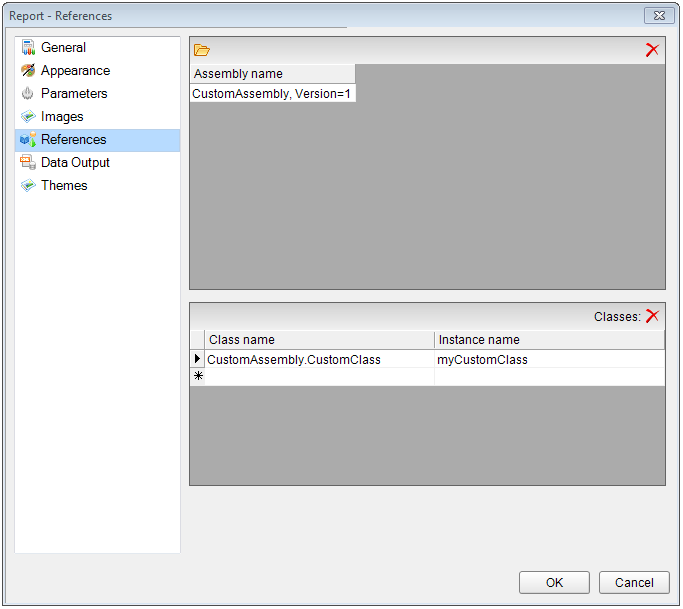This screenshot has height=609, width=683.
Task: Switch to the References page
Action: [x=73, y=140]
